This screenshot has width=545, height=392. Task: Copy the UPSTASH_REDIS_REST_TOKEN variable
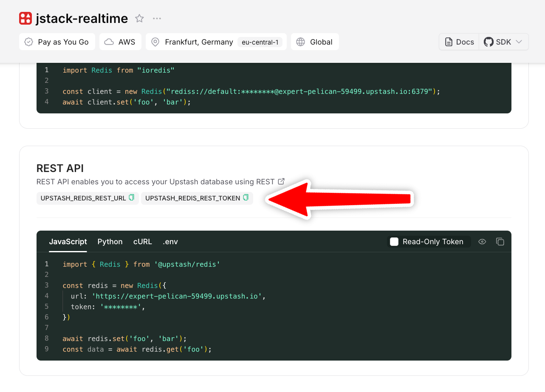pos(246,197)
